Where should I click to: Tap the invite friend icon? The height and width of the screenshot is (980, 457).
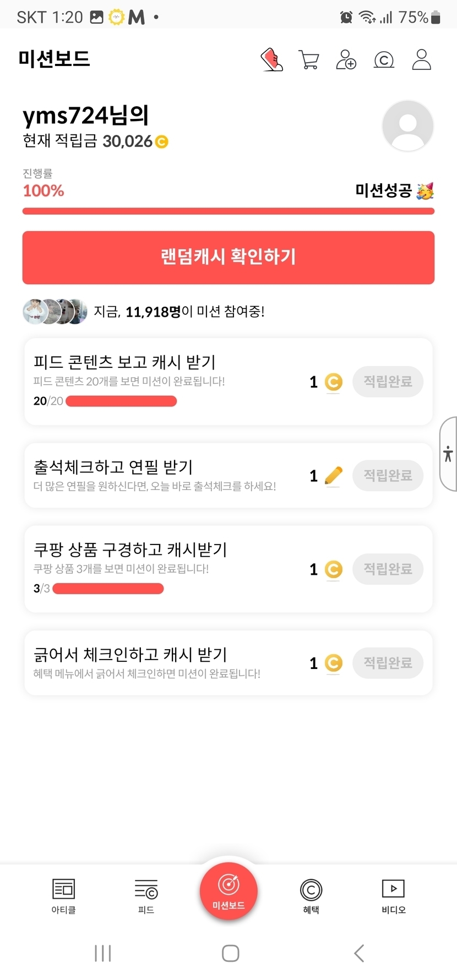tap(346, 59)
